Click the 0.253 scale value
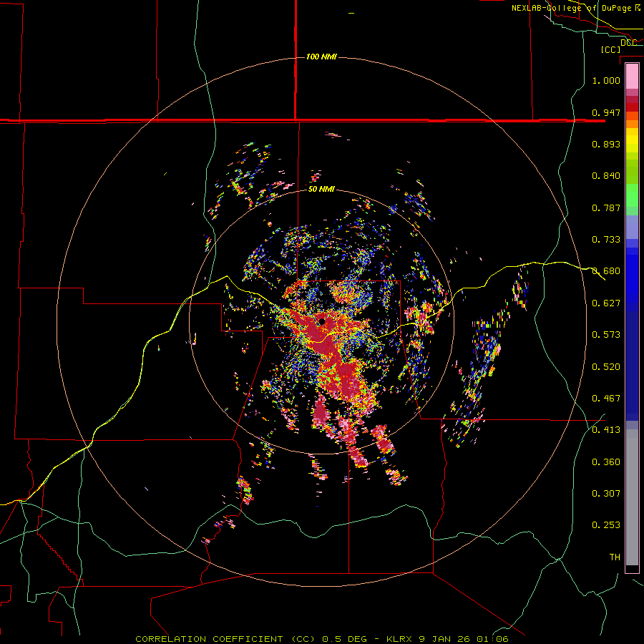 tap(606, 525)
